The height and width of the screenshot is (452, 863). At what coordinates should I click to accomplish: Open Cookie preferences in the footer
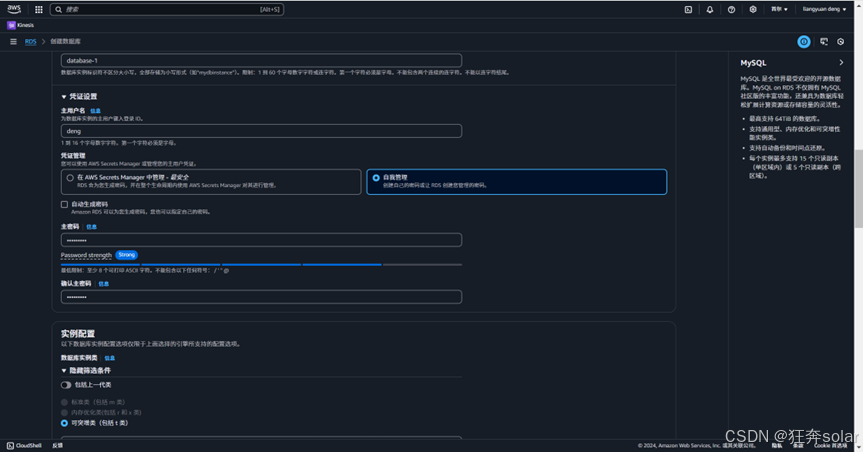831,445
